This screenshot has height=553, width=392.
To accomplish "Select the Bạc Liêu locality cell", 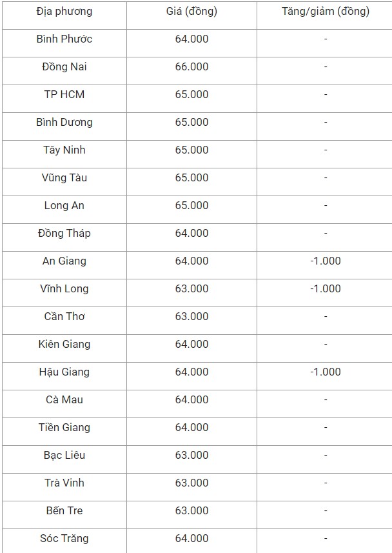I will point(64,456).
